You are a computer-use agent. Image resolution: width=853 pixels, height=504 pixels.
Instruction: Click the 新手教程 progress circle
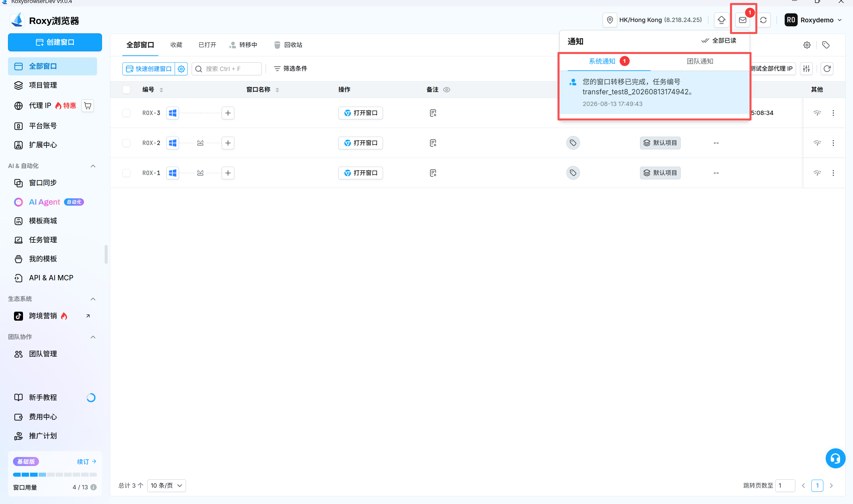click(91, 397)
